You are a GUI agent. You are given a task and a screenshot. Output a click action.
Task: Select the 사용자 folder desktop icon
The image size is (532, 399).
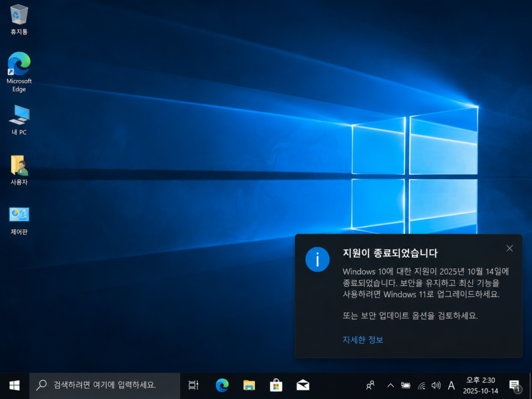click(19, 170)
